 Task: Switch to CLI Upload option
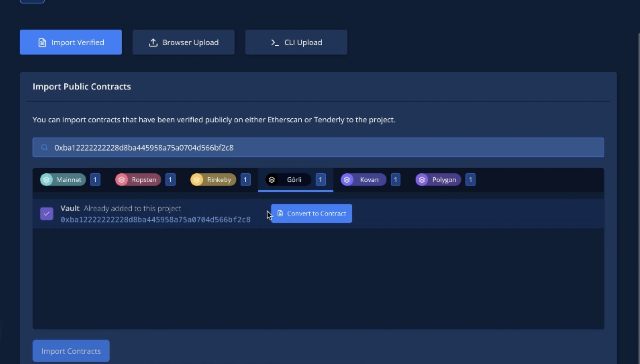296,42
